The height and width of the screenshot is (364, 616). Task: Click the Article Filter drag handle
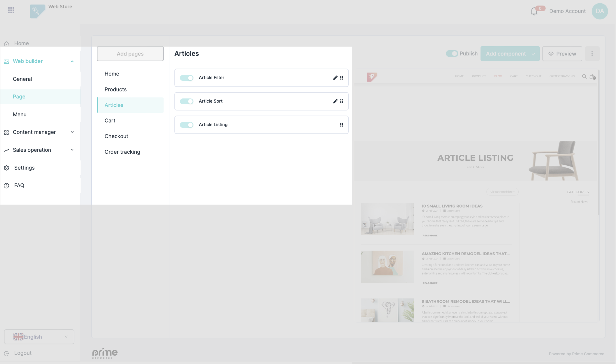[x=341, y=78]
